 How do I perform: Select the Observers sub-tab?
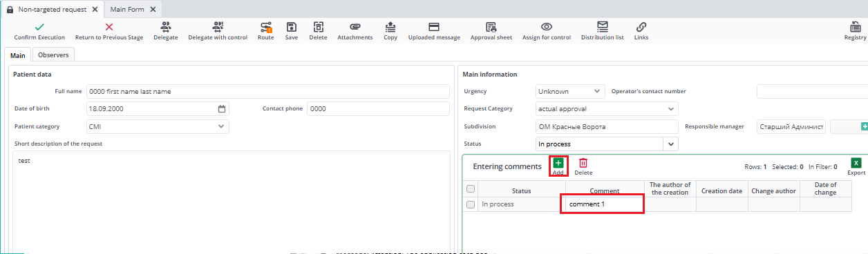tap(53, 55)
